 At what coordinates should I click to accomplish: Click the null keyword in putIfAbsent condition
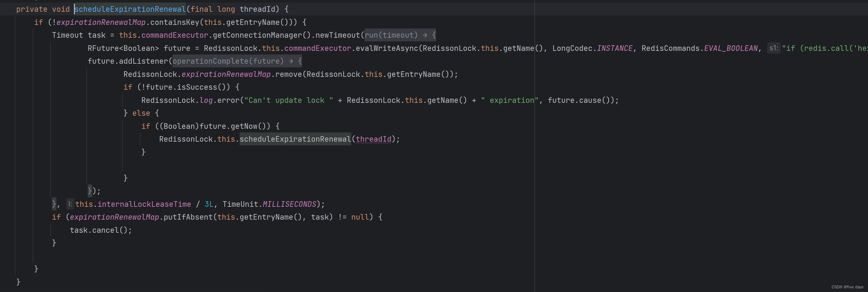pyautogui.click(x=360, y=217)
